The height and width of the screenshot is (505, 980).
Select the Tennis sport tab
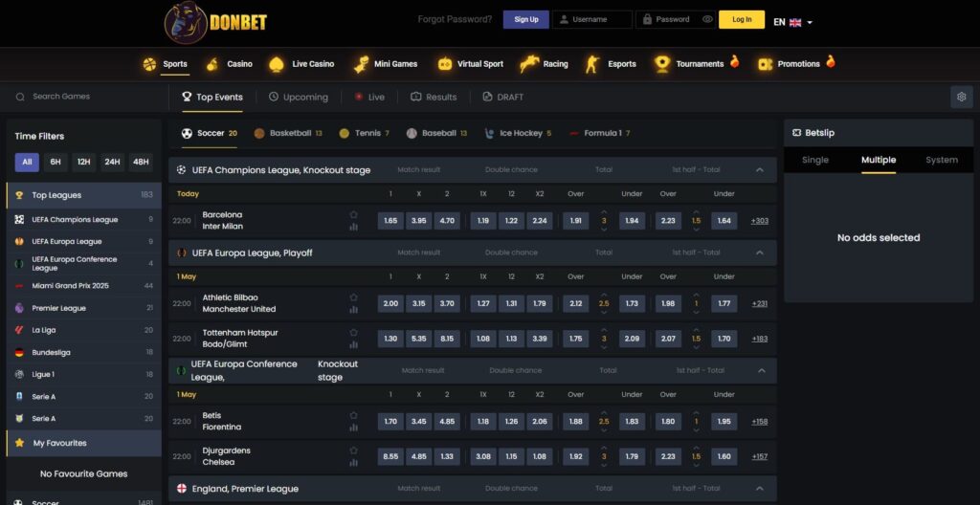pos(365,133)
